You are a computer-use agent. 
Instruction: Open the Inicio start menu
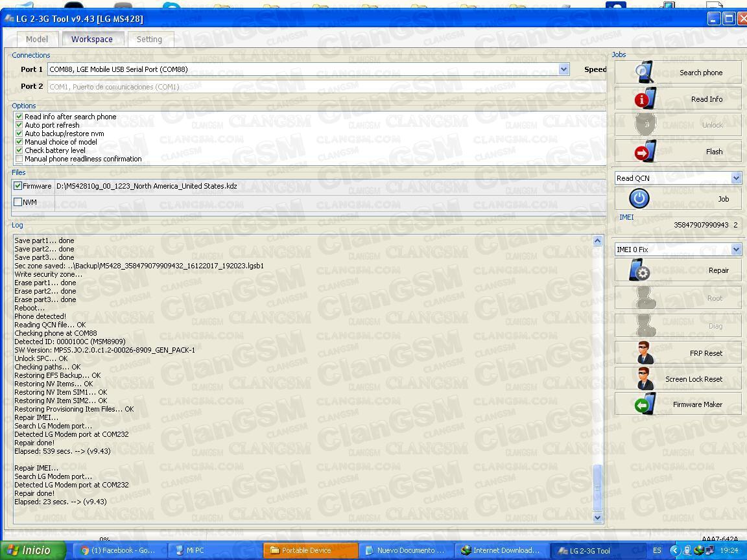33,550
